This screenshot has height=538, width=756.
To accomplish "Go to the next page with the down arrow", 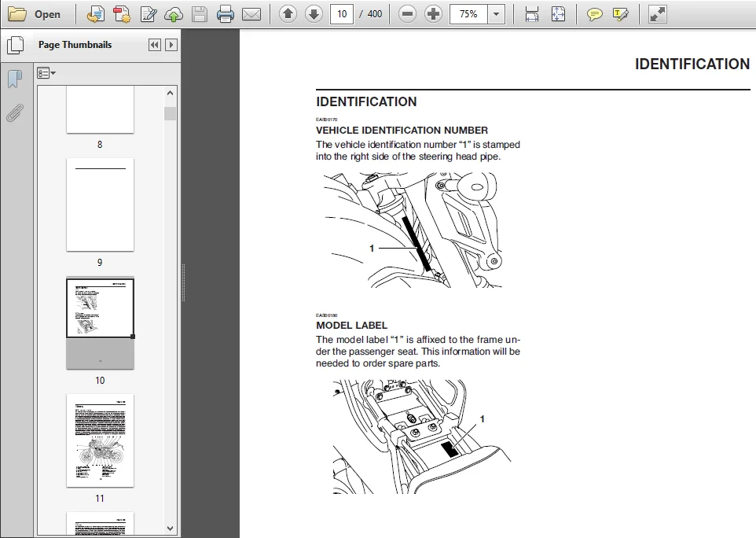I will click(x=314, y=14).
